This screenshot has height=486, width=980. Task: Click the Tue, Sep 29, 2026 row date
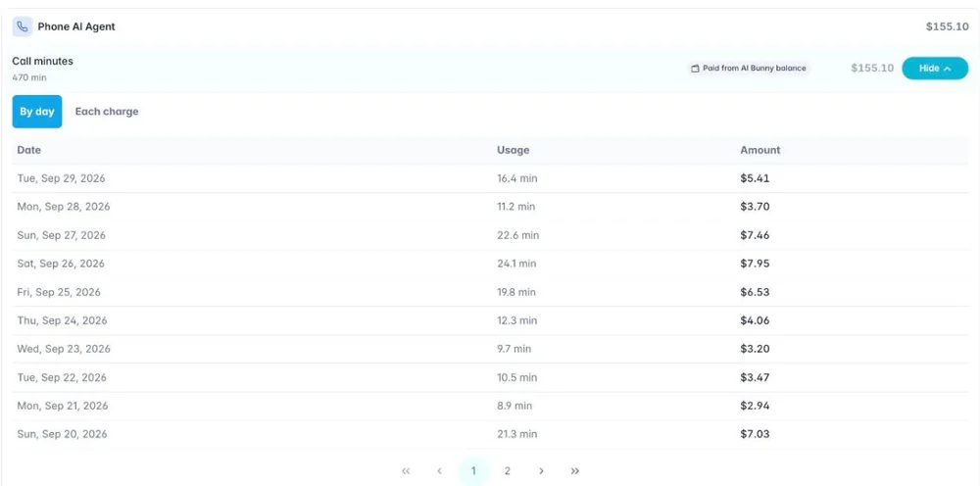click(61, 178)
